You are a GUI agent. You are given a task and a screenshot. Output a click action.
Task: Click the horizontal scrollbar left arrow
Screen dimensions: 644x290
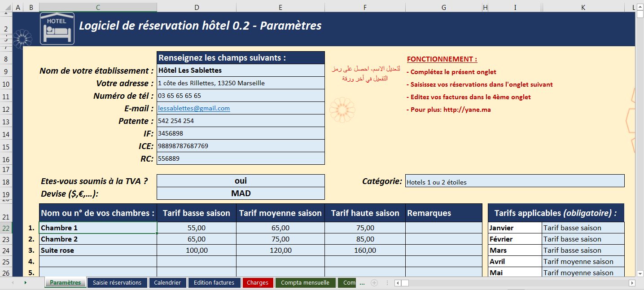pos(397,283)
